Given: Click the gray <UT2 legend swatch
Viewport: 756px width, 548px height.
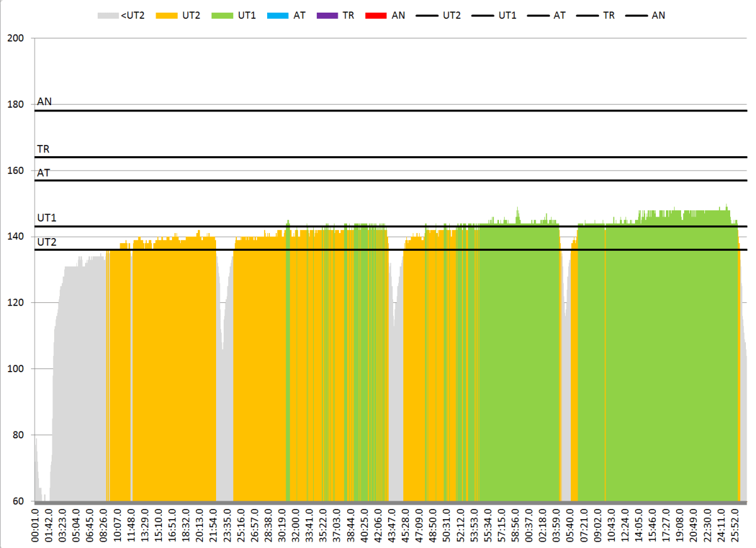Looking at the screenshot, I should tap(108, 14).
